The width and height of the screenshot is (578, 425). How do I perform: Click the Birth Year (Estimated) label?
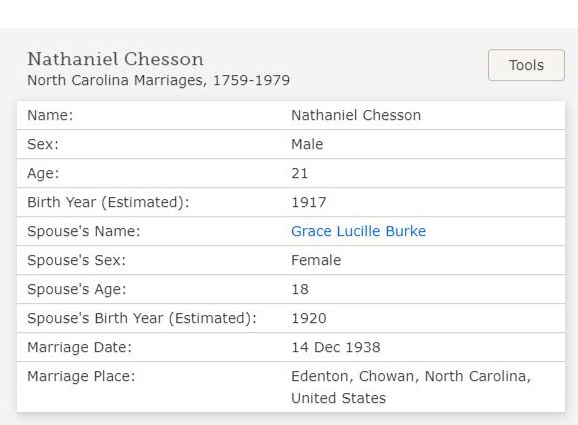(108, 202)
